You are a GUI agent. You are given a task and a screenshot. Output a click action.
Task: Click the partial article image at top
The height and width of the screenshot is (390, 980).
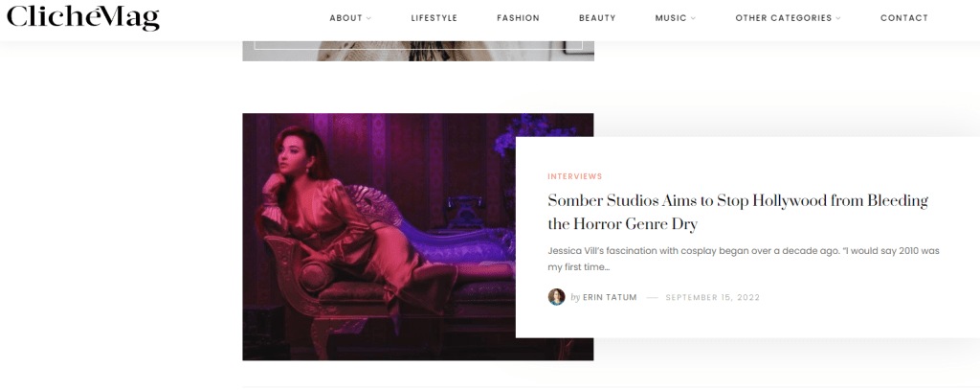[x=418, y=52]
